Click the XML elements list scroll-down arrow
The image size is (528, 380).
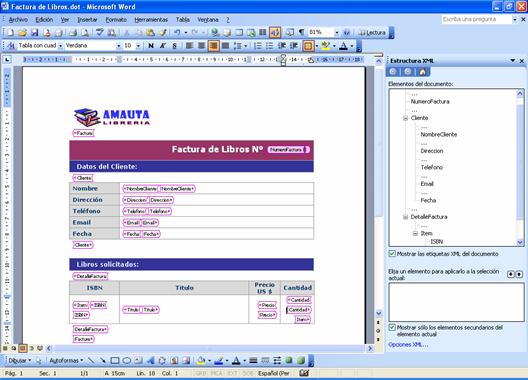pyautogui.click(x=520, y=242)
